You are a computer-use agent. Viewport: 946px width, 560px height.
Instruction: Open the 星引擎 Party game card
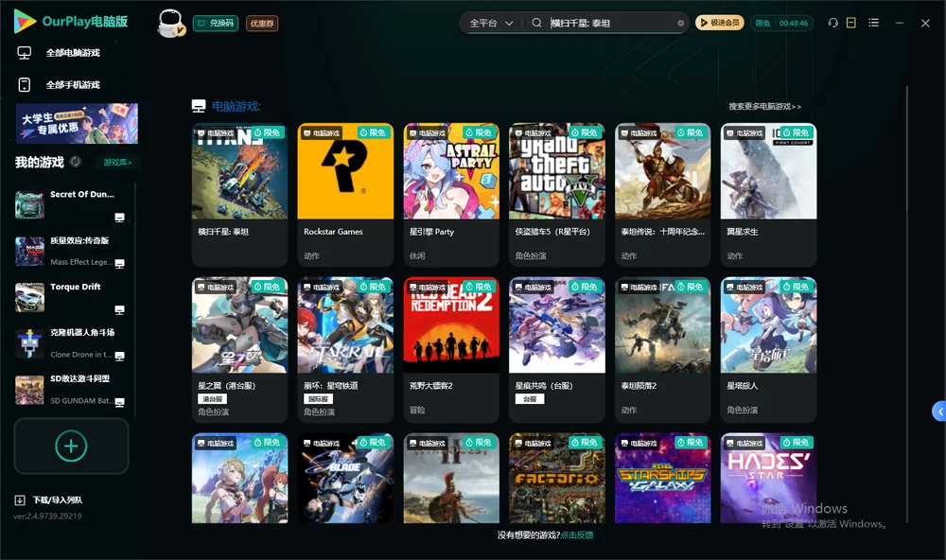point(451,194)
